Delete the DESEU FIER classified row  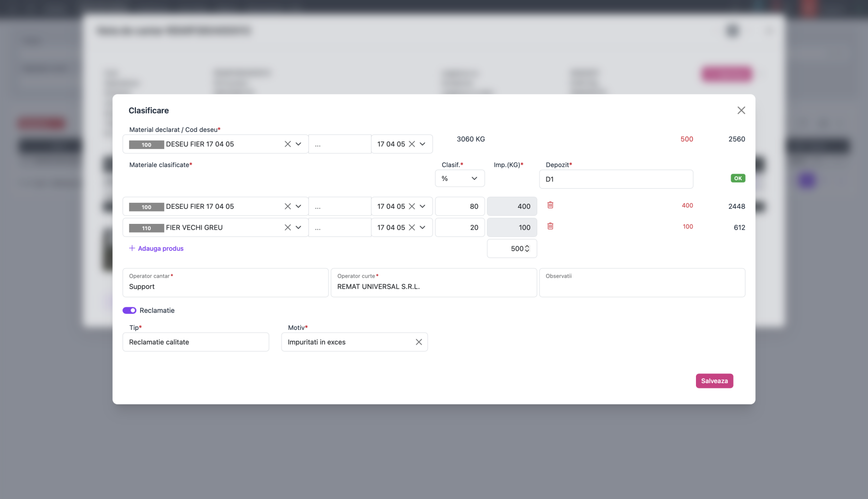point(550,205)
